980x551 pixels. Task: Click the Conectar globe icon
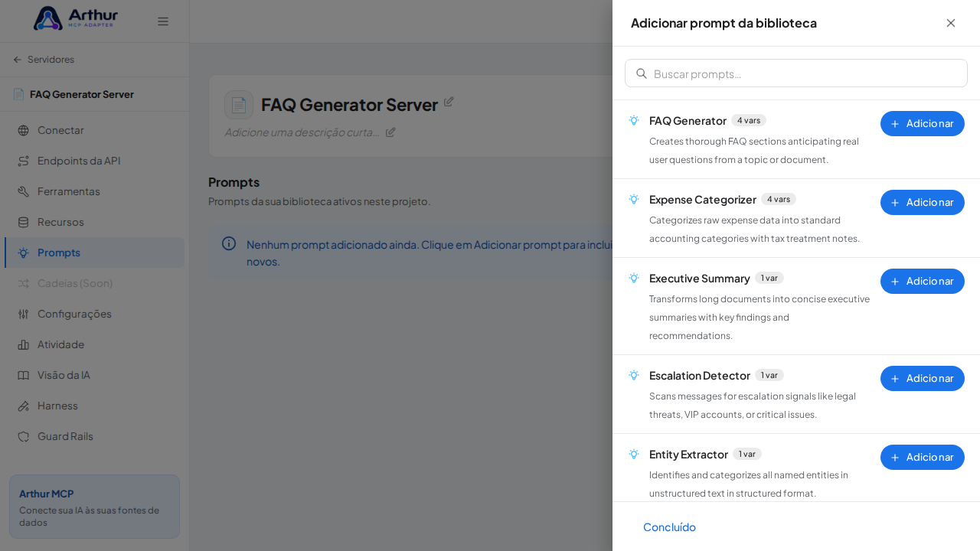23,130
